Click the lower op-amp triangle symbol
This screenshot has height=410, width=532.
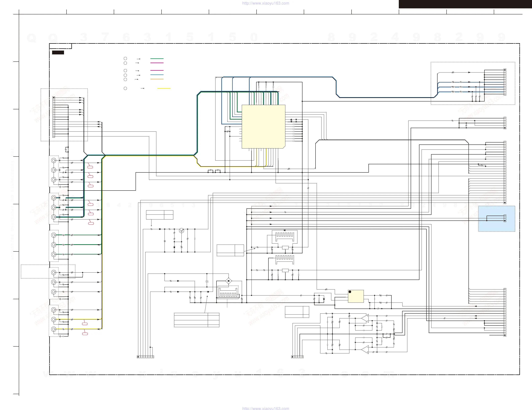pyautogui.click(x=365, y=350)
